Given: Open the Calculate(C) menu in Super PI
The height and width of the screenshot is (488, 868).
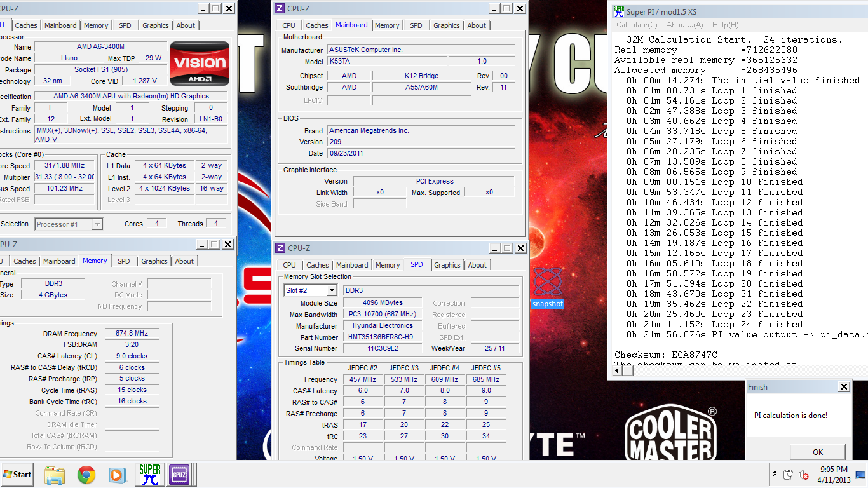Looking at the screenshot, I should pyautogui.click(x=637, y=25).
